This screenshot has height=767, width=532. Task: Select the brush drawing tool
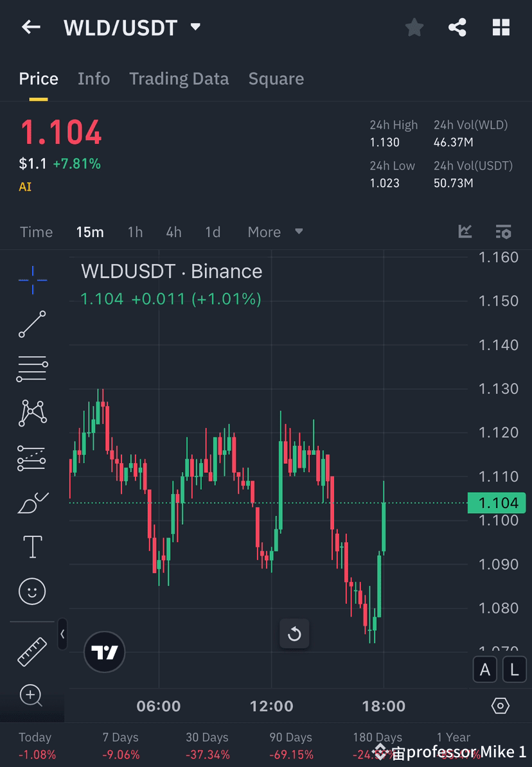click(x=32, y=502)
